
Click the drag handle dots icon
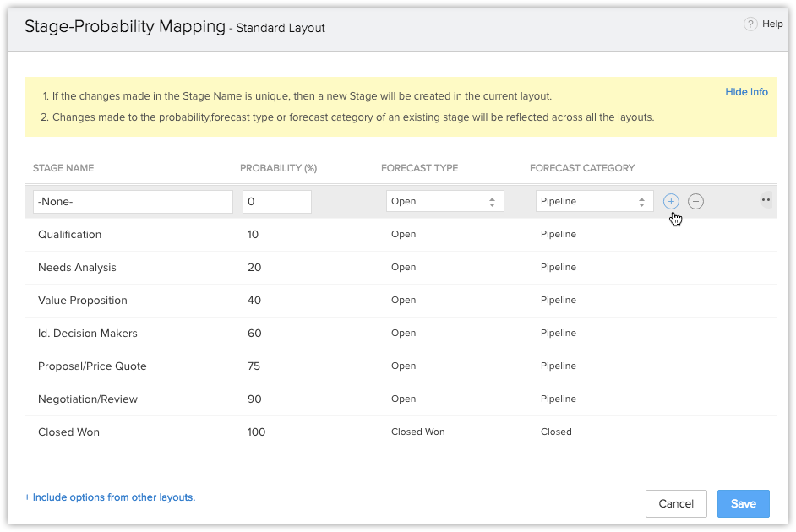[766, 201]
